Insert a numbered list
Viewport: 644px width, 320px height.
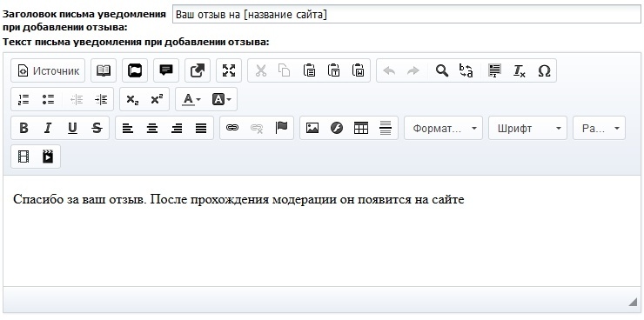pos(23,99)
